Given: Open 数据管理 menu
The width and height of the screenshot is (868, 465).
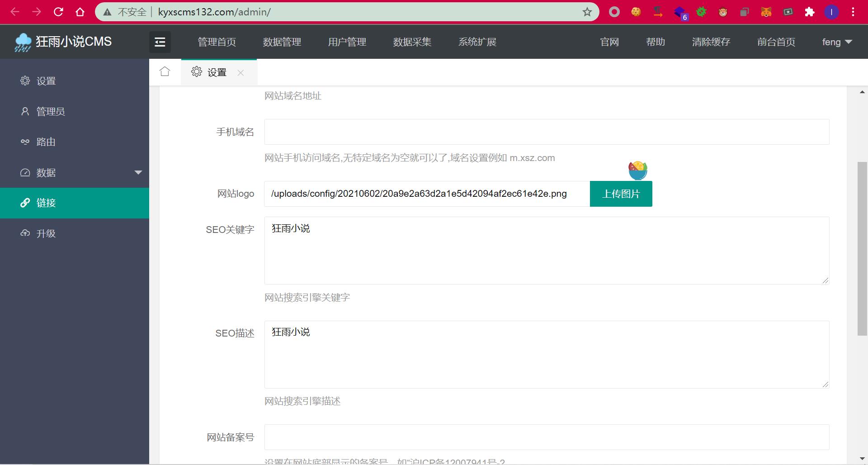Looking at the screenshot, I should click(x=282, y=42).
